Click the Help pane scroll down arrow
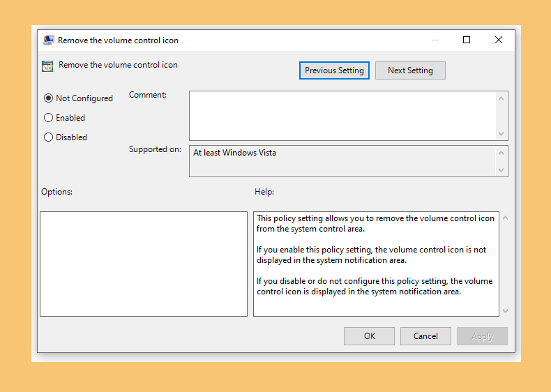This screenshot has width=551, height=392. click(506, 311)
